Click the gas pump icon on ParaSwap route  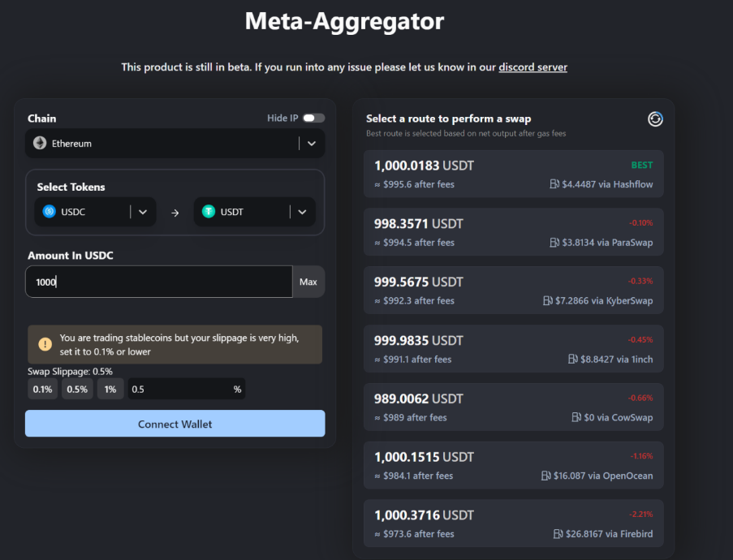(x=554, y=242)
